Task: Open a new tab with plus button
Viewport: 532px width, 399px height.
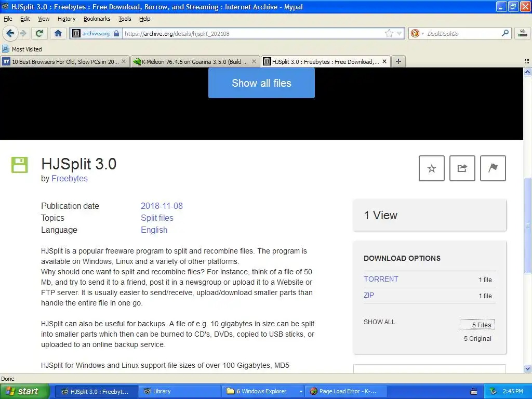Action: [398, 61]
